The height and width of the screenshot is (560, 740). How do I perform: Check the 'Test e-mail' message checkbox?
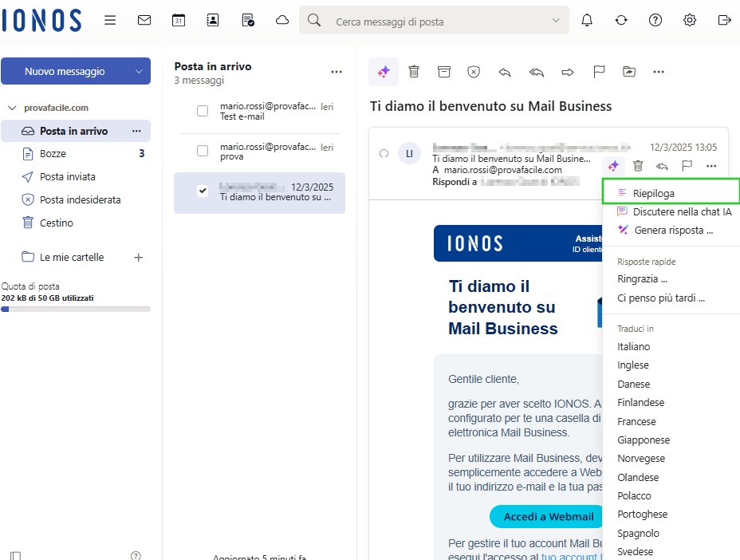pyautogui.click(x=203, y=111)
